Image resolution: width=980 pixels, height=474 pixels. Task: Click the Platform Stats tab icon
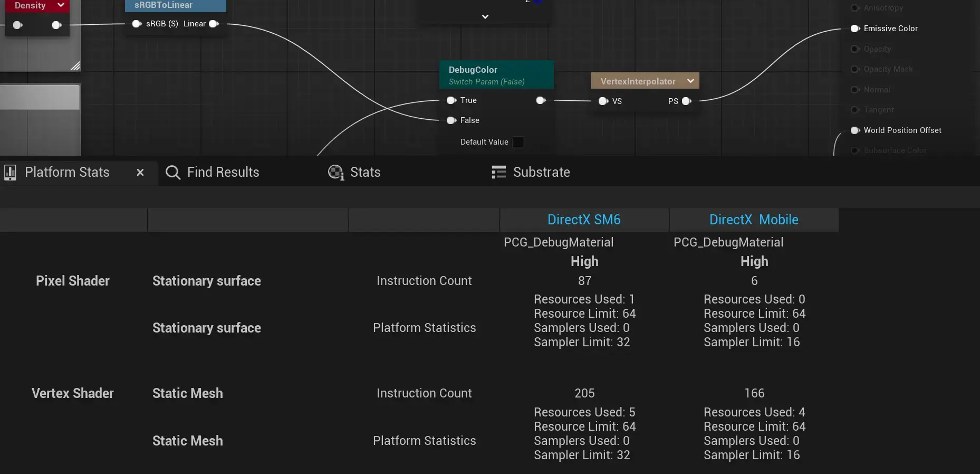point(10,173)
